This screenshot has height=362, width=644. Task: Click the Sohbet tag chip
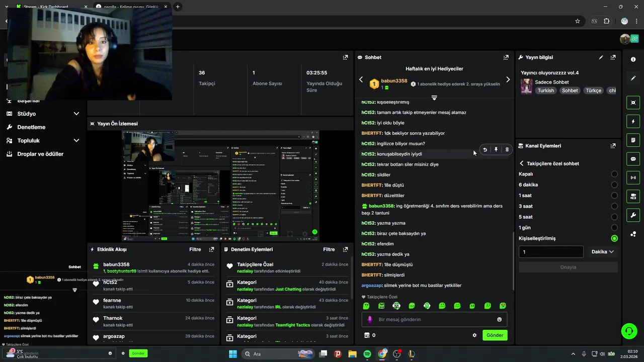tap(570, 90)
